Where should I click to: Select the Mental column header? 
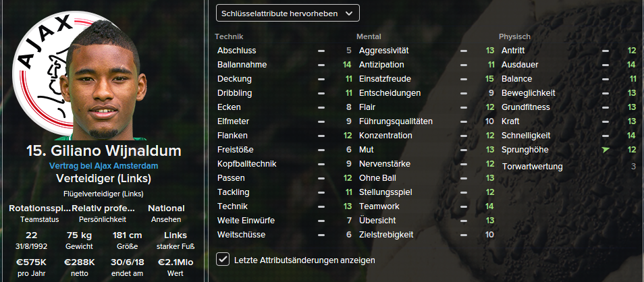coord(369,36)
